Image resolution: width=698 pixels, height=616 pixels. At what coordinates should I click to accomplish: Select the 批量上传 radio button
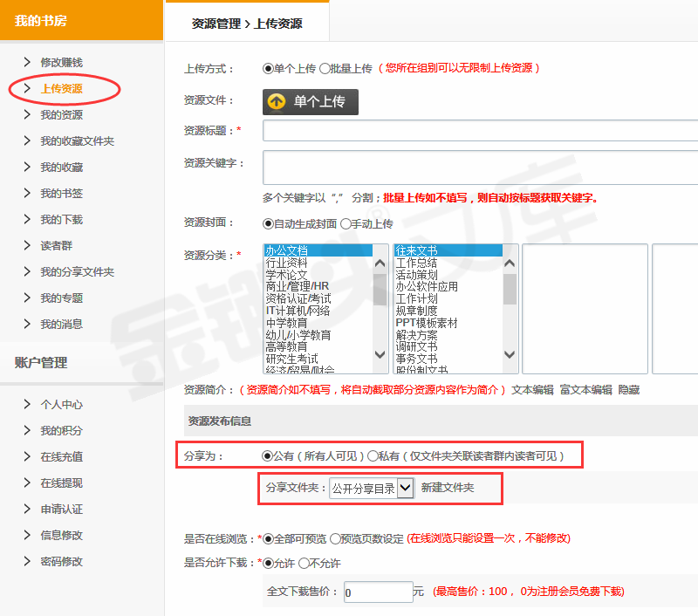(x=325, y=68)
